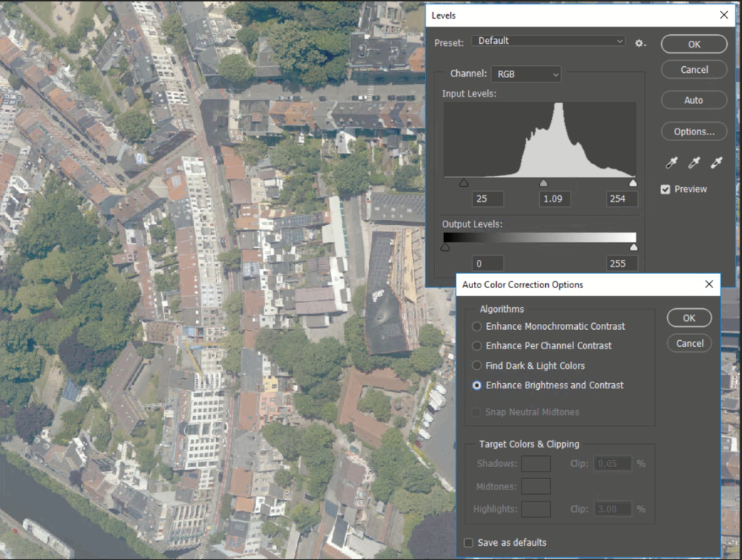Choose Find Dark & Light Colors
742x560 pixels.
pyautogui.click(x=477, y=365)
